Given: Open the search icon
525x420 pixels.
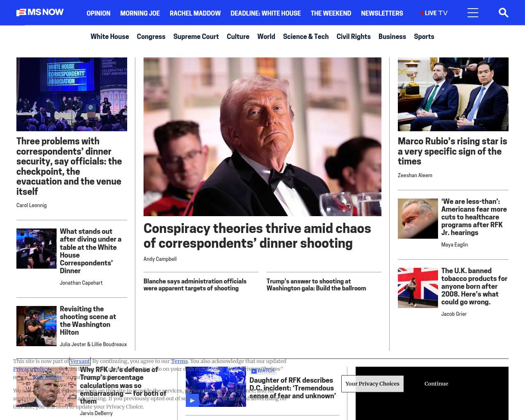Looking at the screenshot, I should point(503,13).
